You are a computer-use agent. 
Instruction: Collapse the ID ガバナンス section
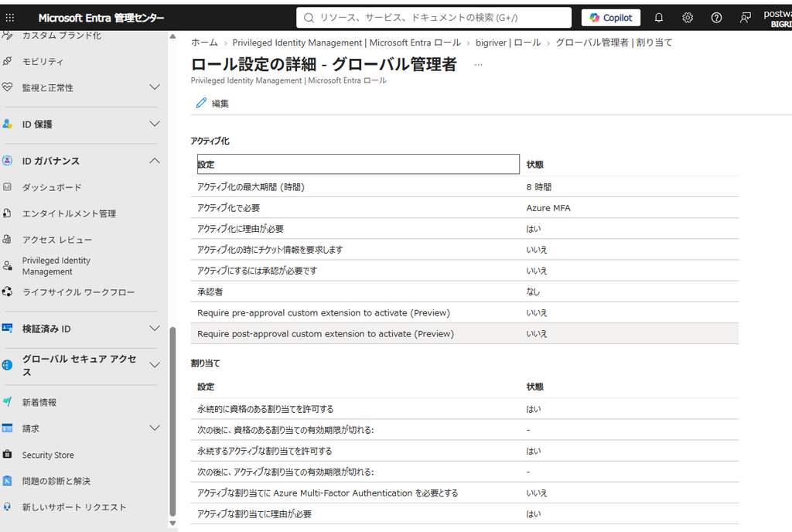155,161
